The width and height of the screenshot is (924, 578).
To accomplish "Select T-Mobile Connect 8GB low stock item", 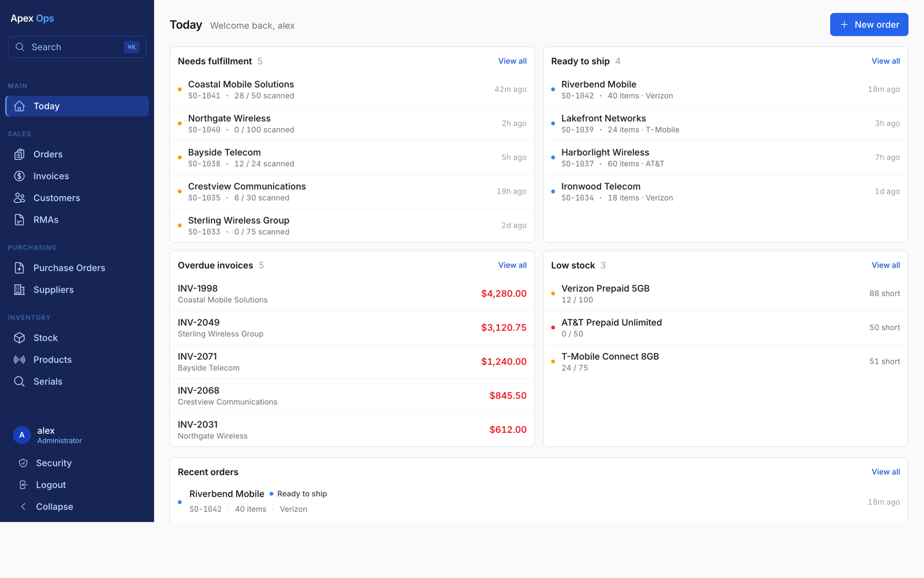I will 725,362.
